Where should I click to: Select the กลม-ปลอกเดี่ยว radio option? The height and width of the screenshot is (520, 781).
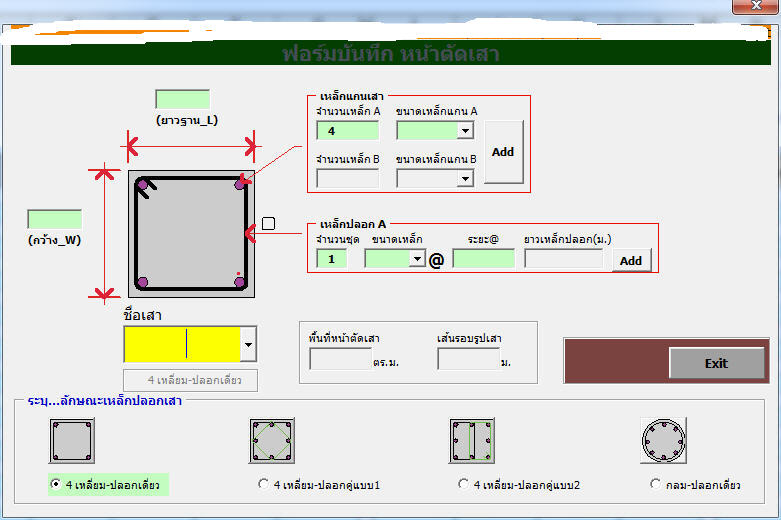[x=656, y=485]
